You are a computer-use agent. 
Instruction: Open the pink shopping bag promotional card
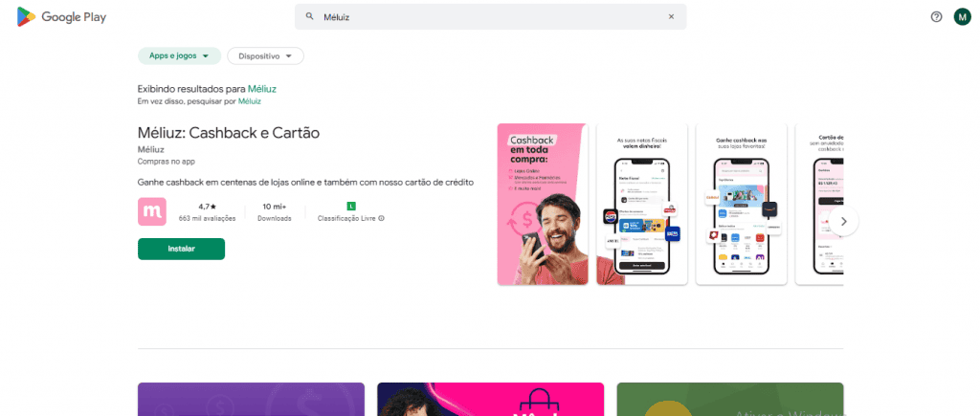coord(491,399)
